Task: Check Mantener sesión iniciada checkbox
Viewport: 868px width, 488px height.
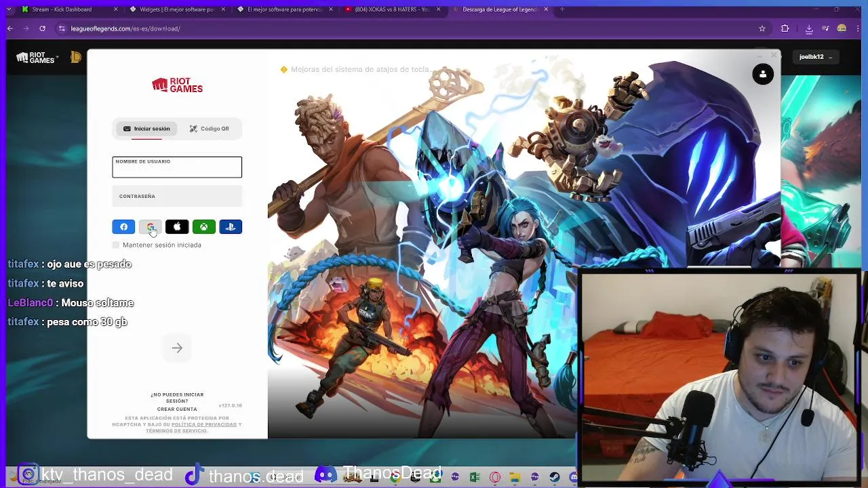Action: [116, 245]
